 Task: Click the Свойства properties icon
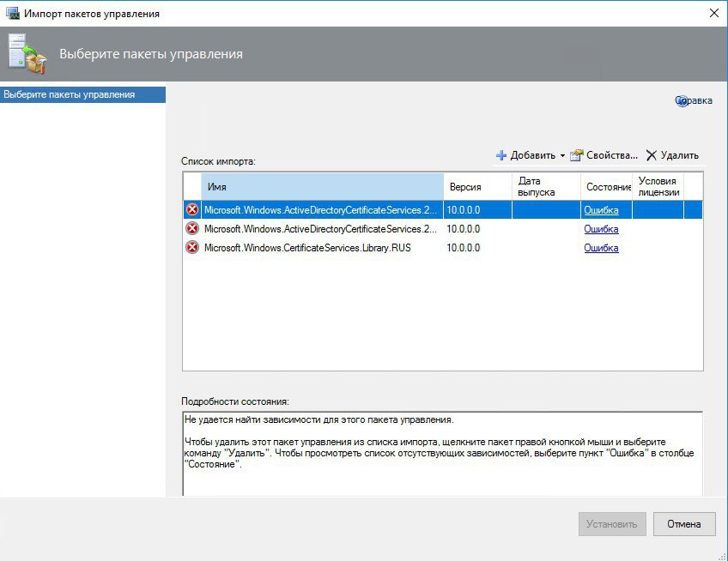tap(577, 155)
